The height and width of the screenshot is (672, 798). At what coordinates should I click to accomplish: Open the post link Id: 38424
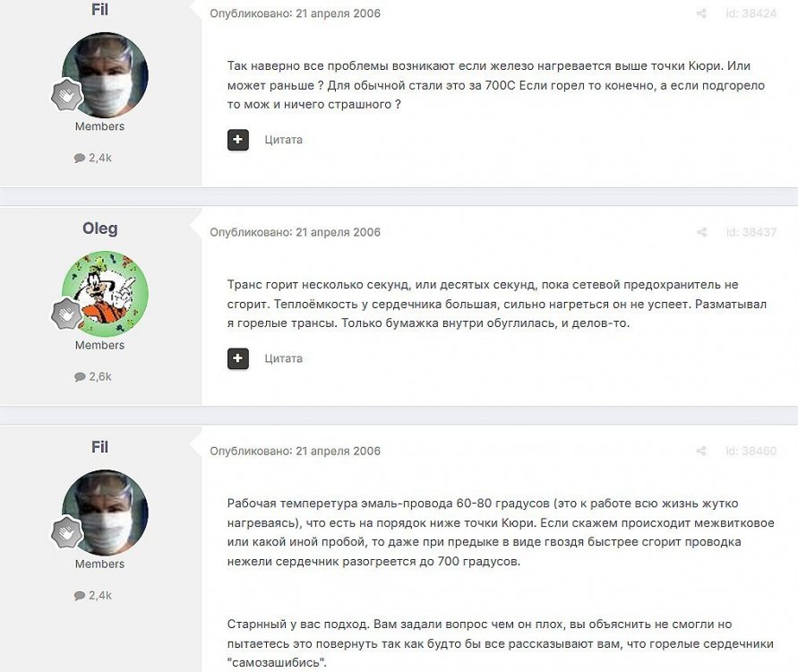(x=751, y=13)
